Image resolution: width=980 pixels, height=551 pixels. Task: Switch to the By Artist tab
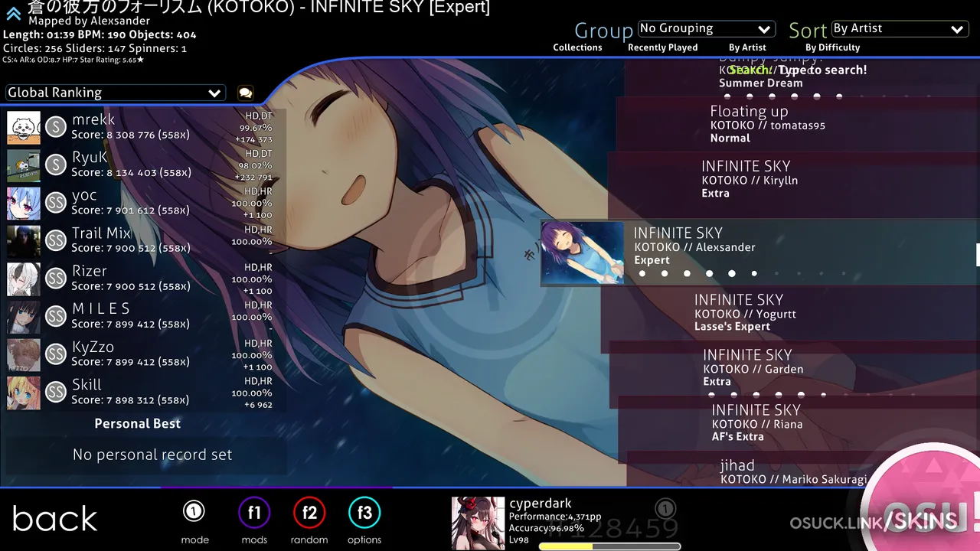tap(747, 47)
